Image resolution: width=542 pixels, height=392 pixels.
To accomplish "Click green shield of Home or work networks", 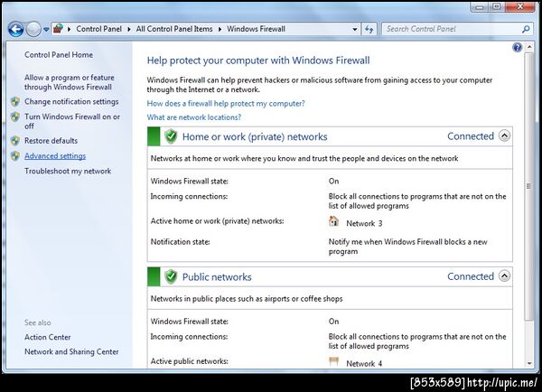I will [x=171, y=136].
